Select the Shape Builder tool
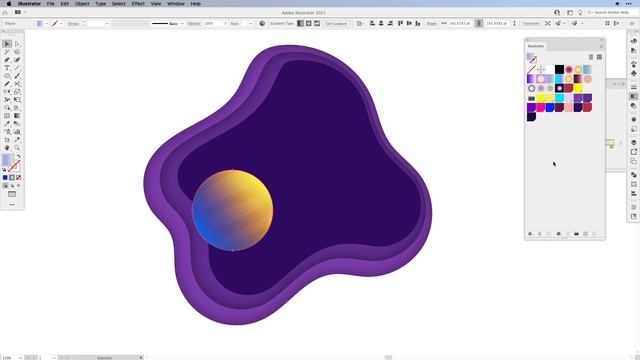The image size is (640, 360). [x=7, y=108]
